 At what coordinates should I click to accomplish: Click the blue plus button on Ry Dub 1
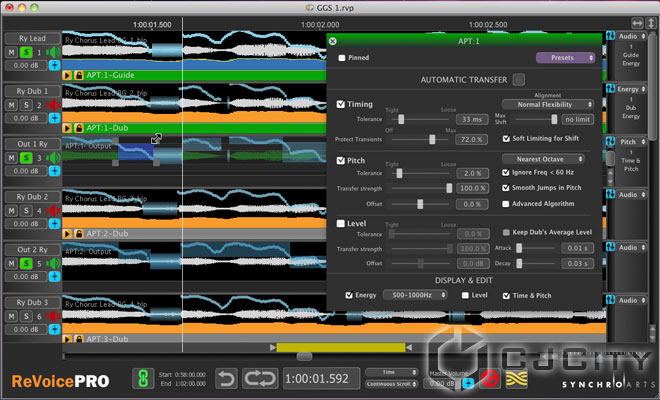click(x=55, y=118)
